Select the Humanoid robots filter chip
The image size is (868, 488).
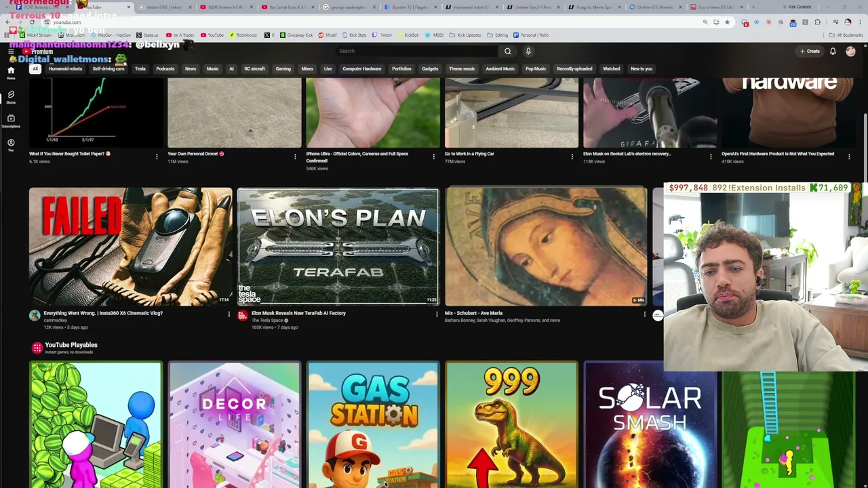64,68
